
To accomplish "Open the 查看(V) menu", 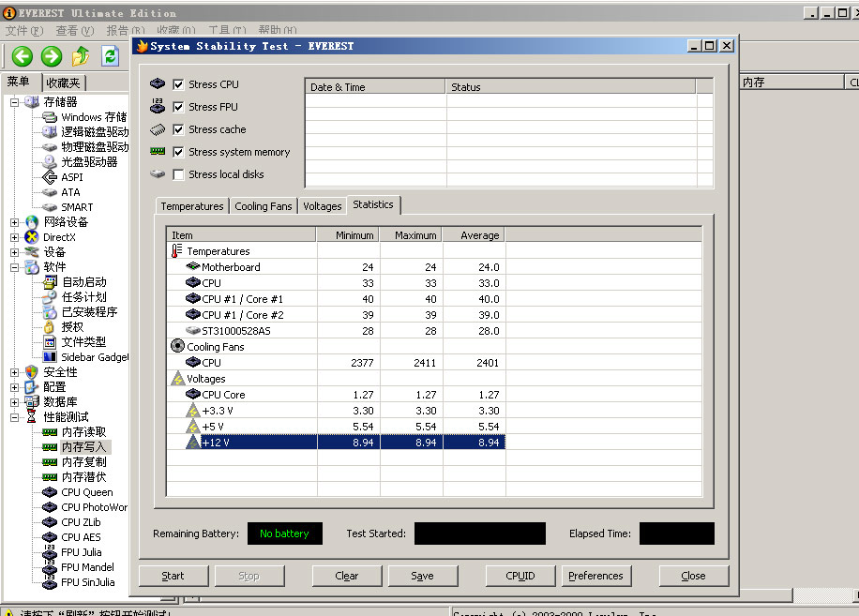I will pyautogui.click(x=75, y=30).
